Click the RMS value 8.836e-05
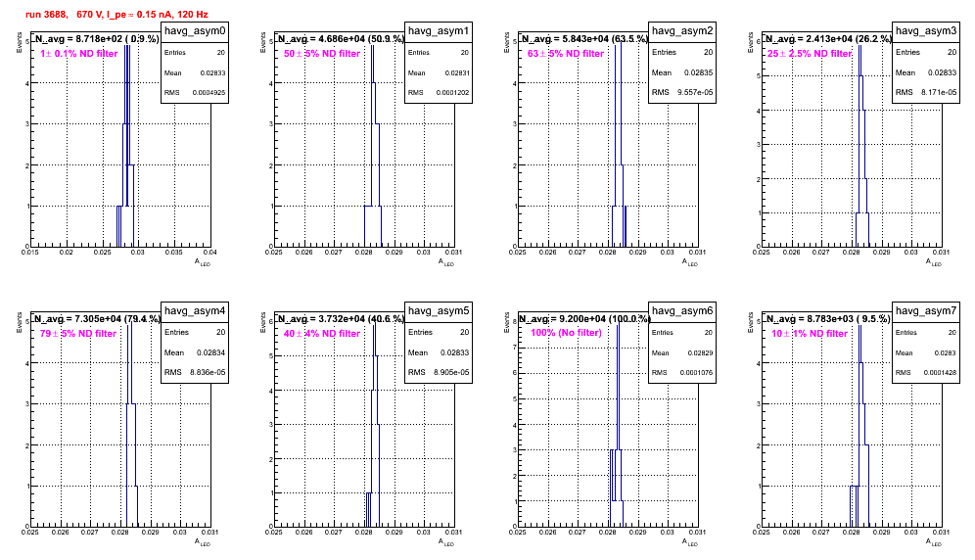975x560 pixels. click(208, 372)
